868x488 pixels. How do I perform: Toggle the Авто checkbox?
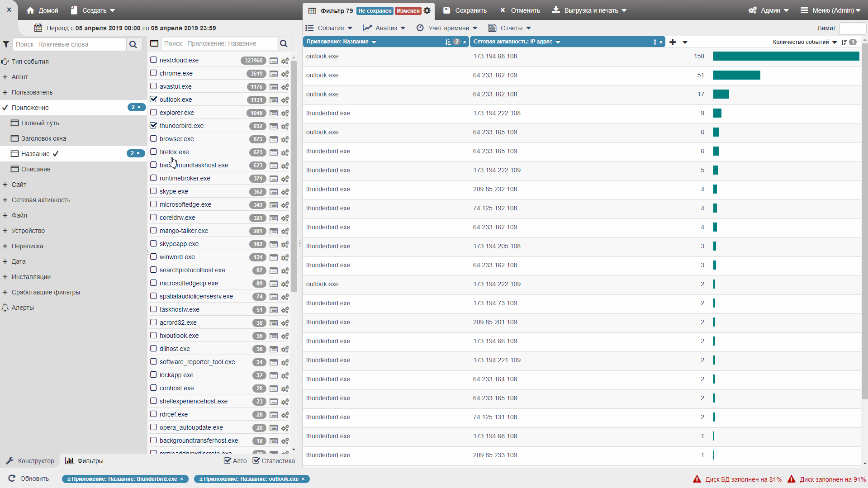pyautogui.click(x=227, y=460)
